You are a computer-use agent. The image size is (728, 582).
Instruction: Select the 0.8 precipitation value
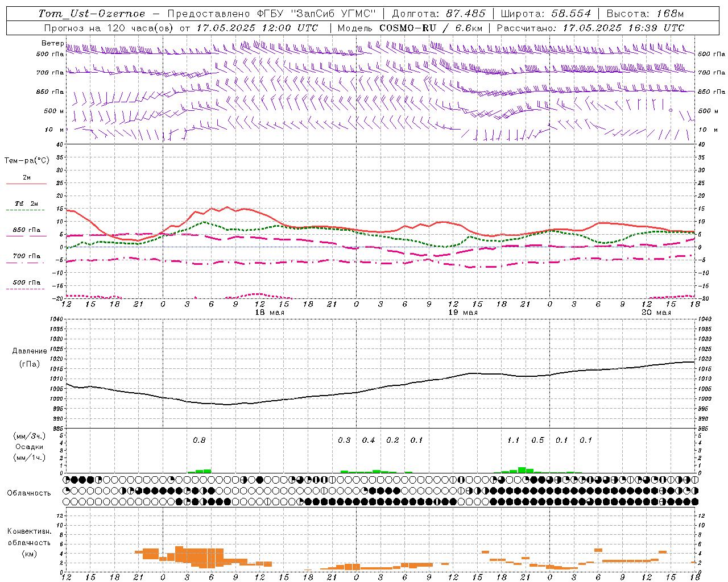point(199,440)
